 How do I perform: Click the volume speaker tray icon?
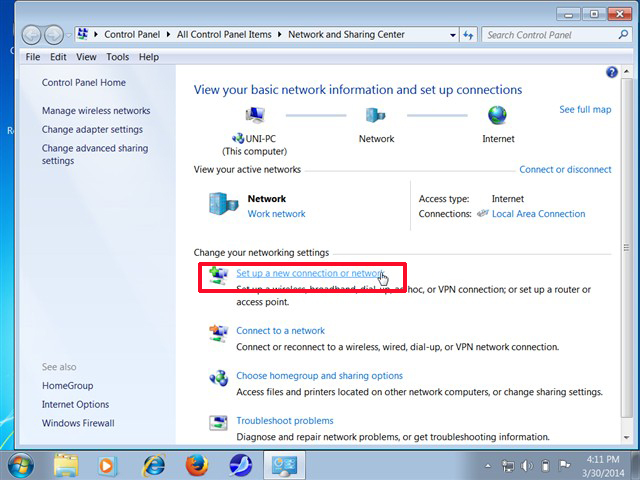coord(527,465)
